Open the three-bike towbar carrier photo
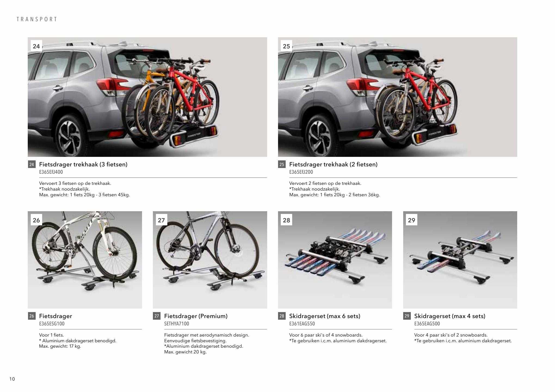 tap(147, 97)
